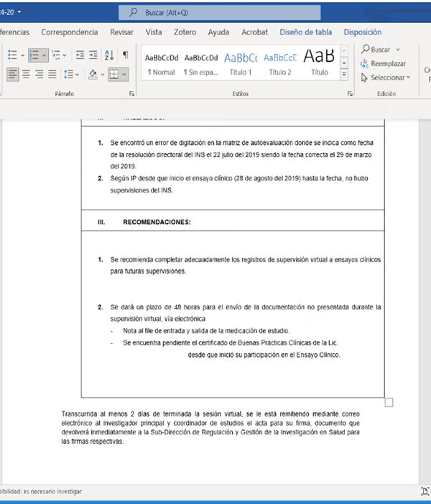The width and height of the screenshot is (431, 504).
Task: Click 'Nota al file de entrada' line
Action: [x=206, y=331]
